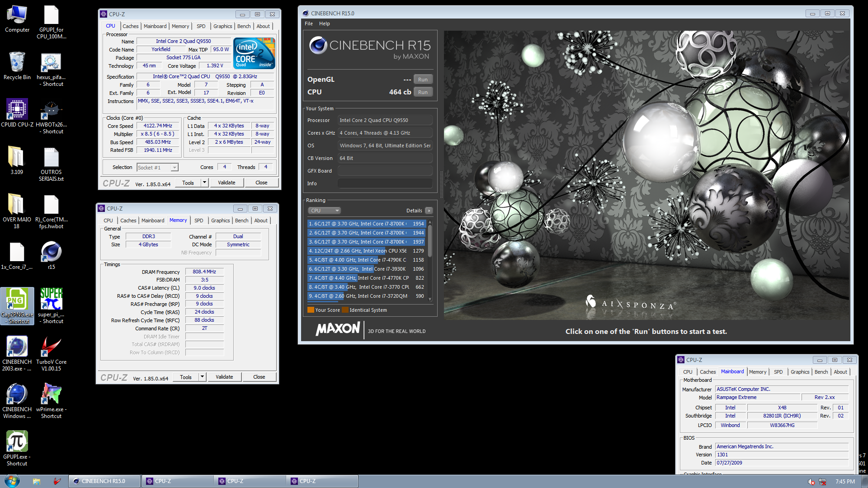Click the Info field in Cinebench
868x488 pixels.
[385, 183]
